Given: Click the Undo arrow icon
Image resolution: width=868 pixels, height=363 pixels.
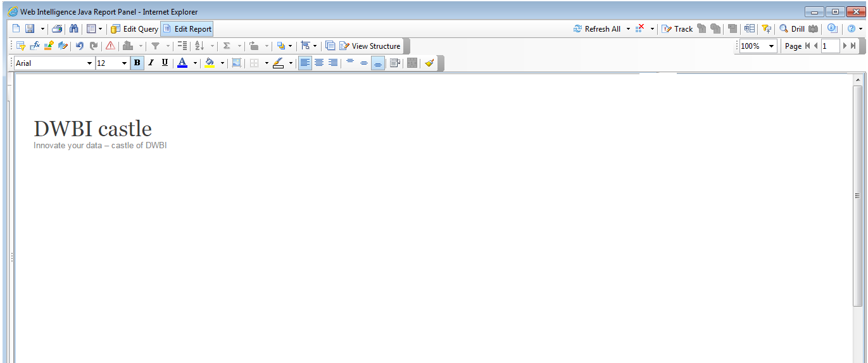Looking at the screenshot, I should (x=80, y=46).
